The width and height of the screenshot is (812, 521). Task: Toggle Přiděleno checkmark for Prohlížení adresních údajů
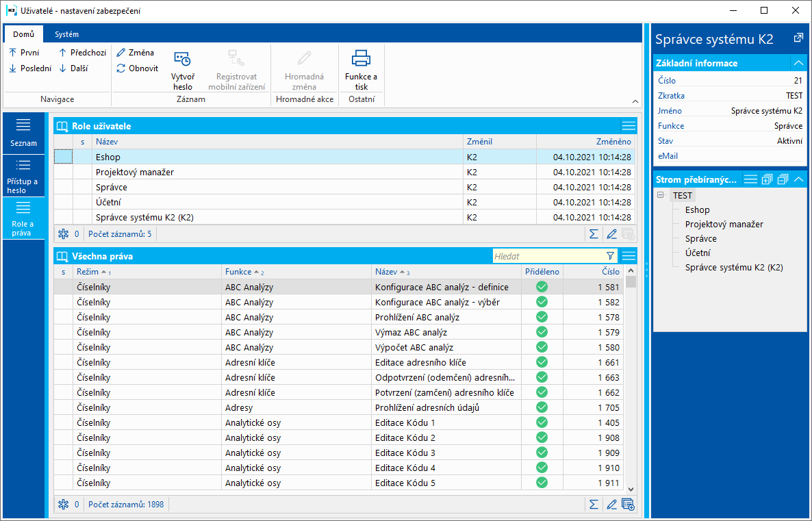(x=542, y=407)
